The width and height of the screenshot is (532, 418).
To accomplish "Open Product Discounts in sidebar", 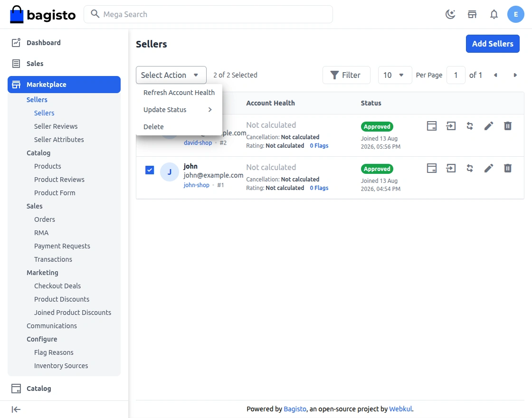I will [x=62, y=299].
